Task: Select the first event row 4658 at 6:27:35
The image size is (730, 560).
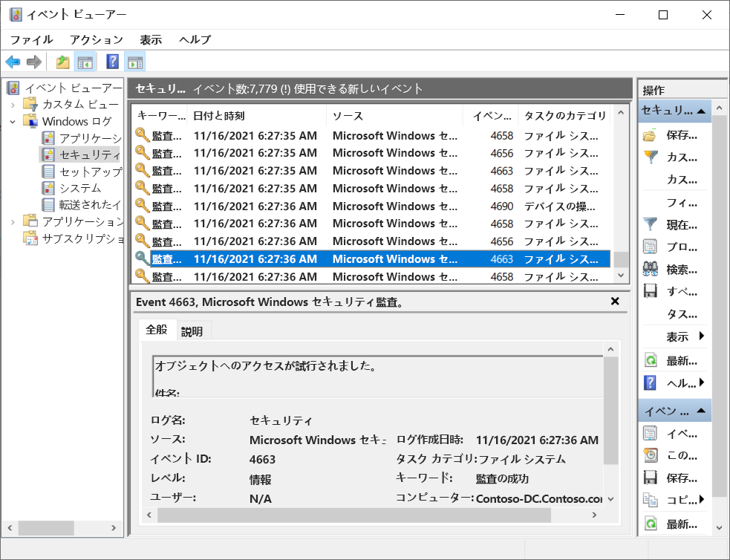Action: pyautogui.click(x=373, y=135)
